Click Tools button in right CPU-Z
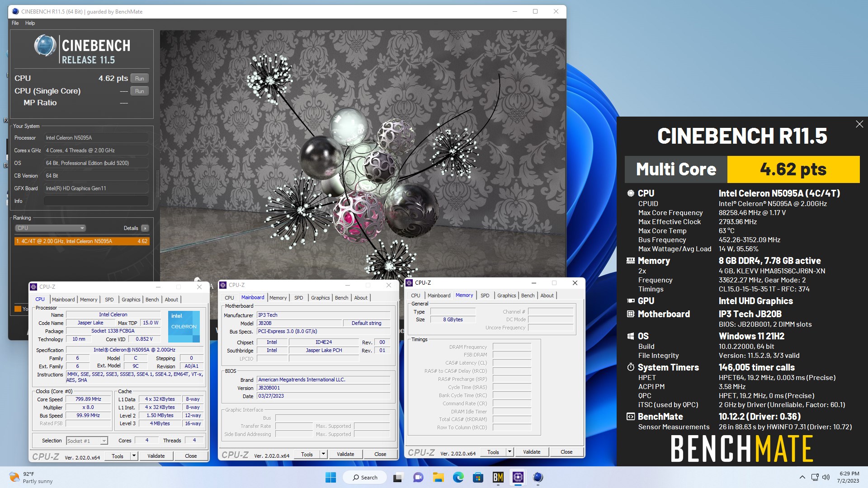 pyautogui.click(x=493, y=452)
